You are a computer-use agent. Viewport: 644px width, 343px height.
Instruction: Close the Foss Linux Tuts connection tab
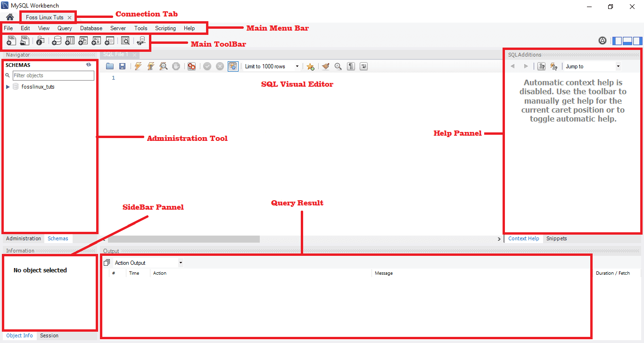[x=69, y=17]
